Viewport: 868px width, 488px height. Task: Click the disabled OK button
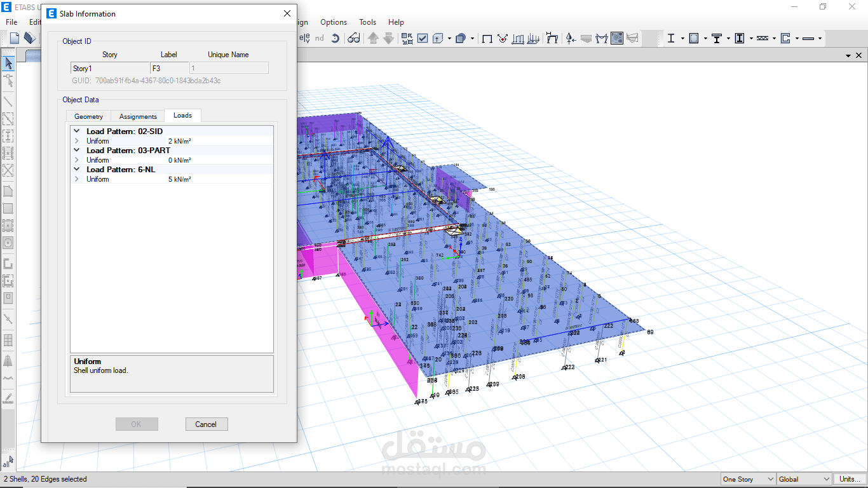[136, 424]
